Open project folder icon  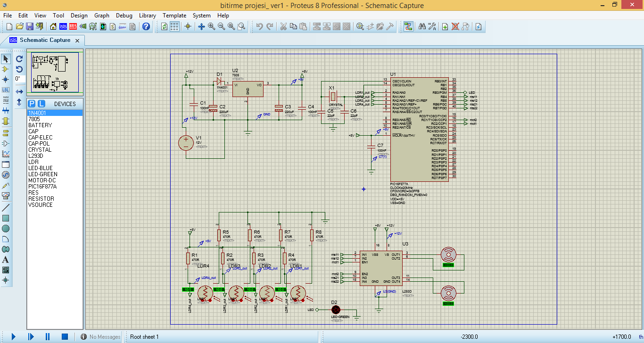(20, 26)
